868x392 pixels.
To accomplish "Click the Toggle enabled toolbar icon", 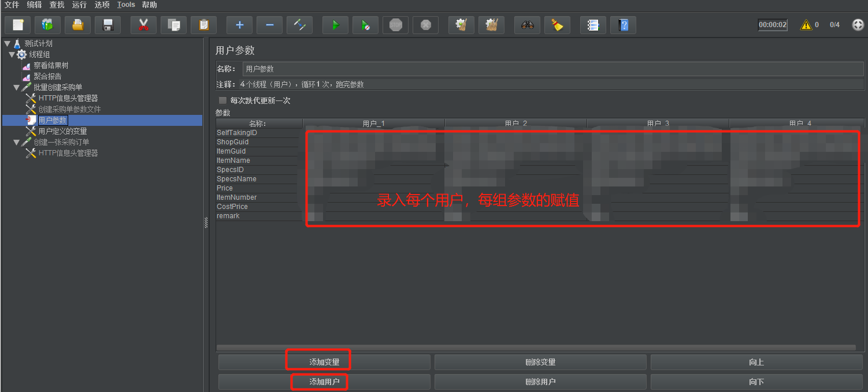I will pos(299,25).
